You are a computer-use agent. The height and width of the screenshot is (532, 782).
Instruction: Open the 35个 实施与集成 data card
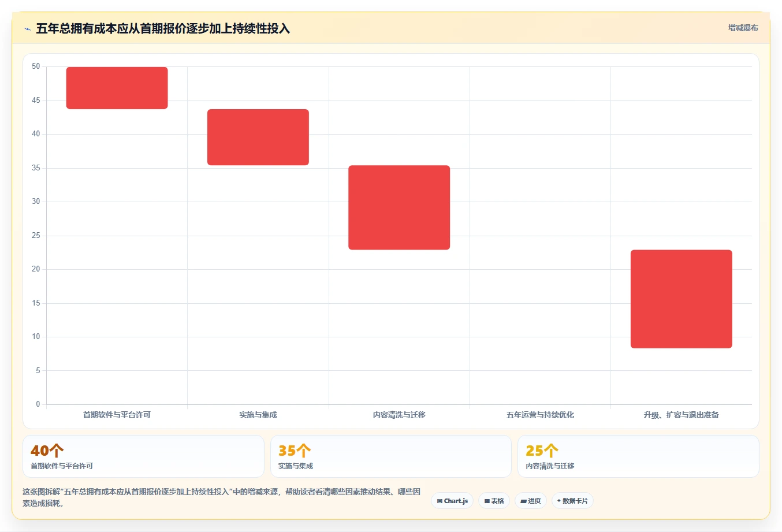point(391,456)
